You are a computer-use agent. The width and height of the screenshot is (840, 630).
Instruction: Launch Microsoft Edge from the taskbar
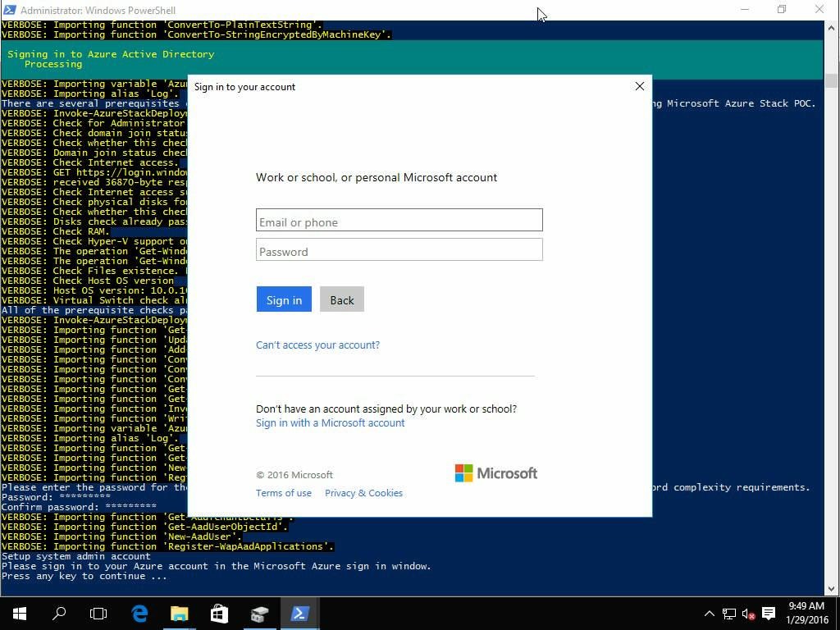click(x=139, y=614)
